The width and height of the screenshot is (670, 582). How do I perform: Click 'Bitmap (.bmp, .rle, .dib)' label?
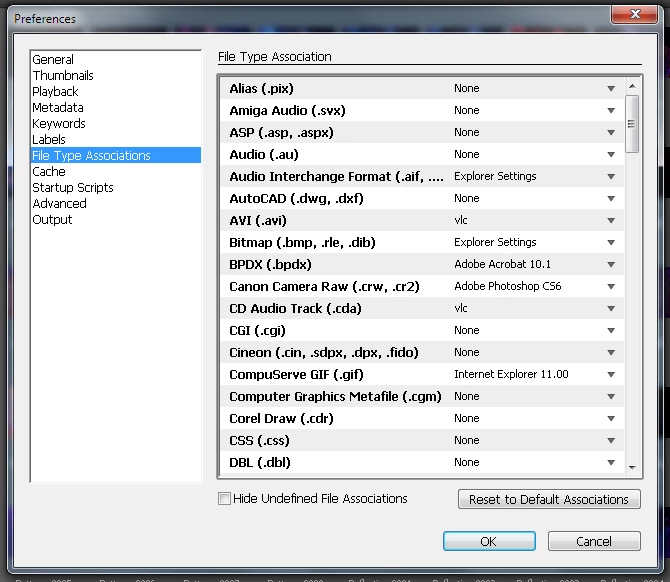pos(302,243)
